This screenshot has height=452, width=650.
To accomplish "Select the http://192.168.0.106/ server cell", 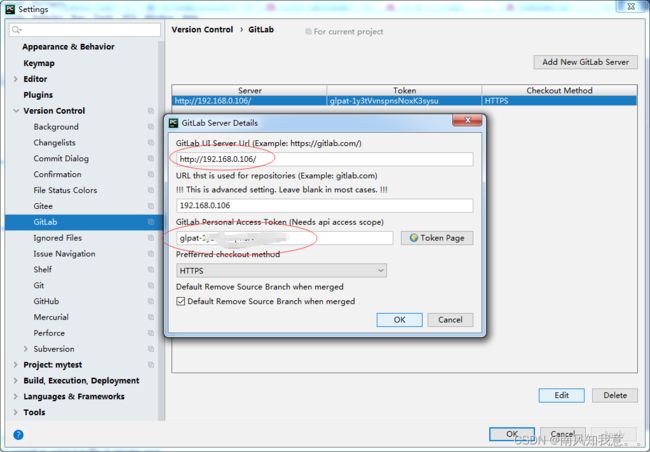I will pyautogui.click(x=250, y=100).
